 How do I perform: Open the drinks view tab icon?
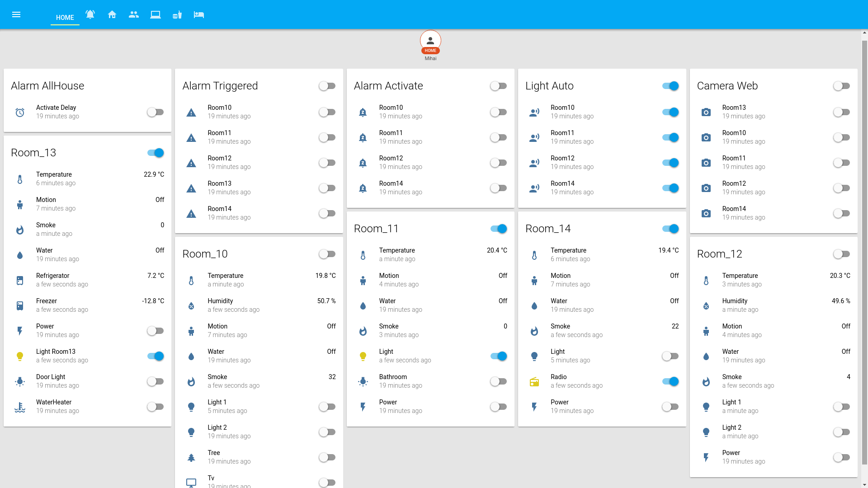pyautogui.click(x=177, y=14)
